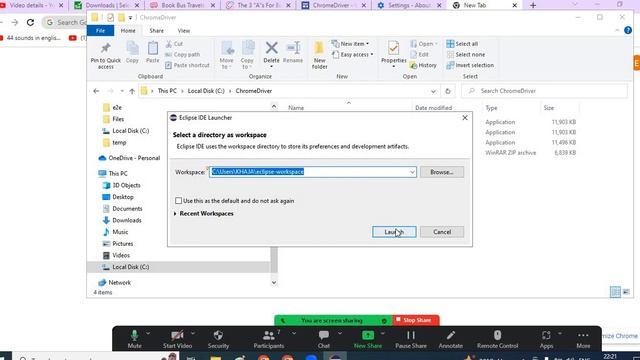Click Copy path in Clipboard group
The image size is (640, 360).
tap(182, 54)
